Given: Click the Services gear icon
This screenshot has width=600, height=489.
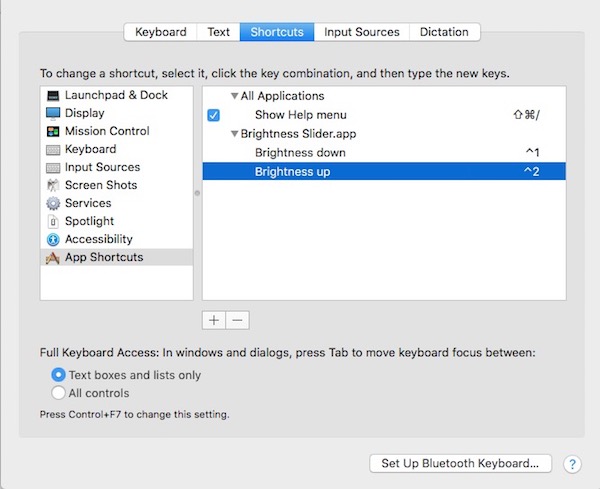Looking at the screenshot, I should pyautogui.click(x=53, y=203).
